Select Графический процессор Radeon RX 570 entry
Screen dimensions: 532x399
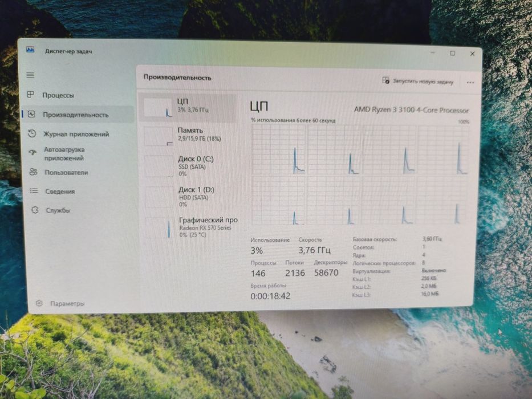(190, 227)
